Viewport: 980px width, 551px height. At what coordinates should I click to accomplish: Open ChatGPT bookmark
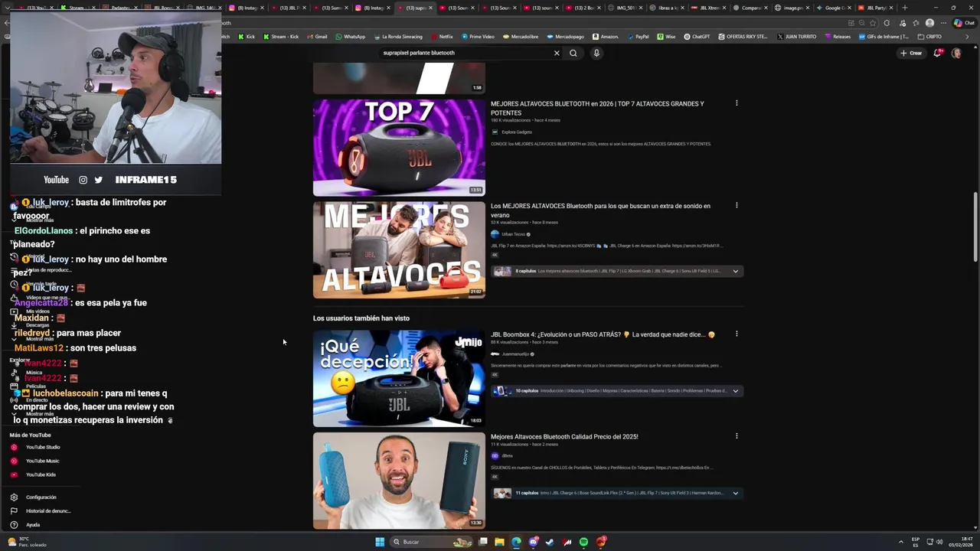(x=697, y=37)
